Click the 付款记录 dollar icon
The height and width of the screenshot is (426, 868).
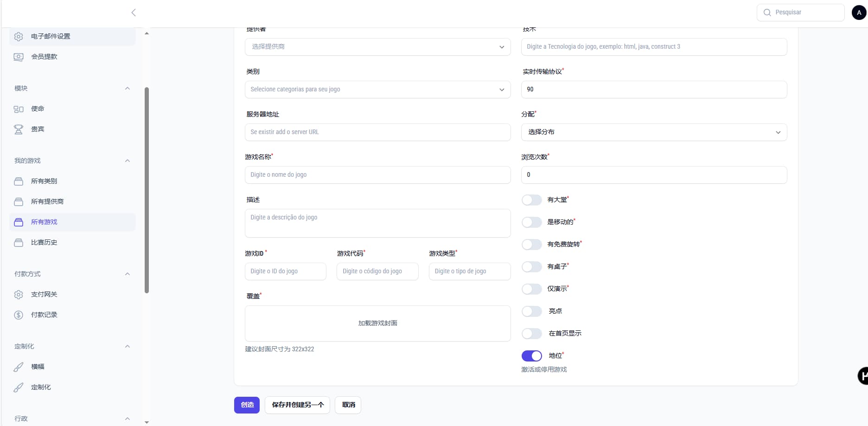19,315
